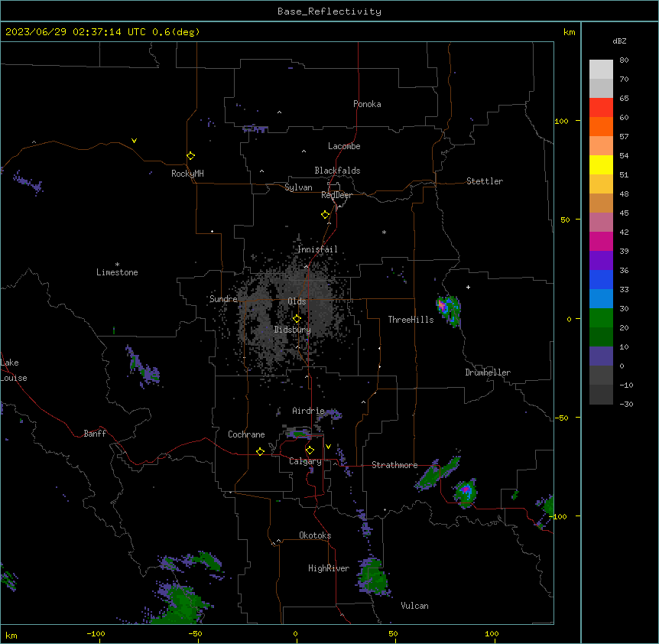Image resolution: width=659 pixels, height=644 pixels.
Task: Click the Airdrie label
Action: [x=308, y=411]
